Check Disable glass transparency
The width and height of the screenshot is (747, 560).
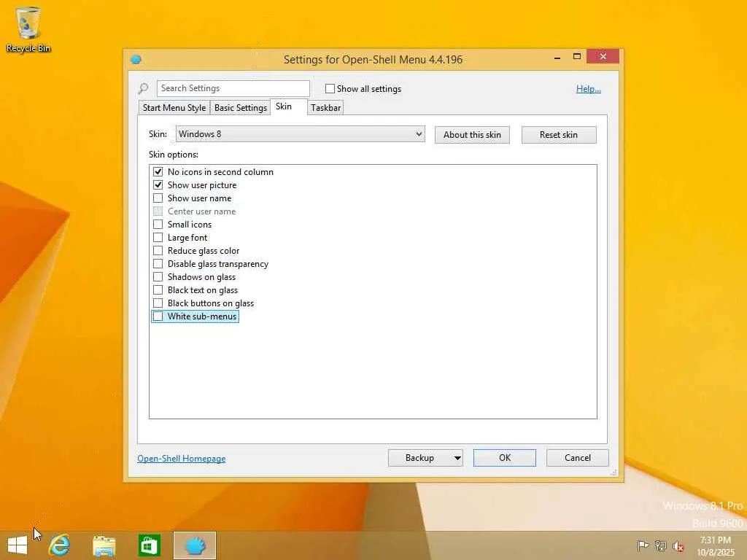[158, 264]
